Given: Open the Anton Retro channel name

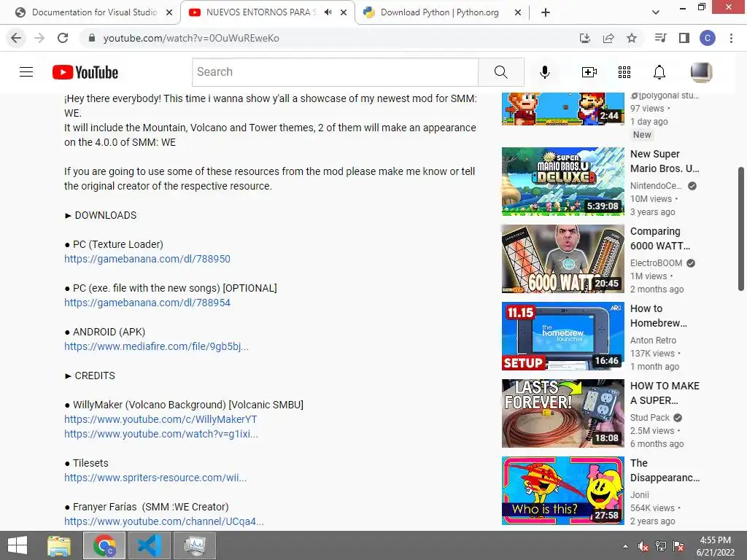Looking at the screenshot, I should [x=653, y=341].
